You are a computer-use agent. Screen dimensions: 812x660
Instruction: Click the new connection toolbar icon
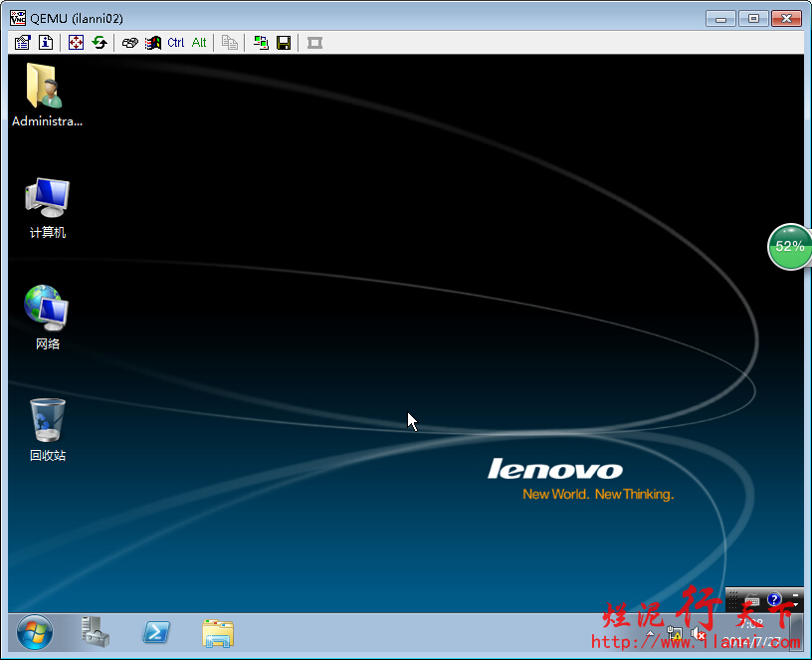click(261, 43)
